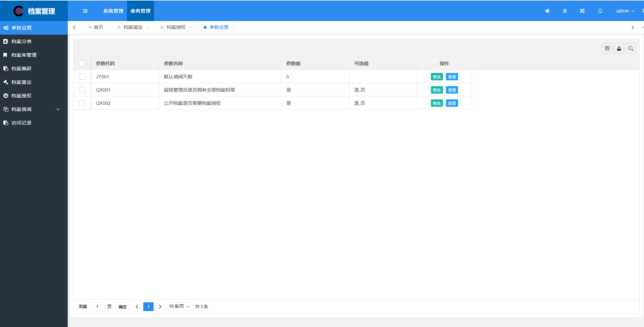Click the column settings toolbar icon
This screenshot has height=327, width=644.
coord(607,48)
